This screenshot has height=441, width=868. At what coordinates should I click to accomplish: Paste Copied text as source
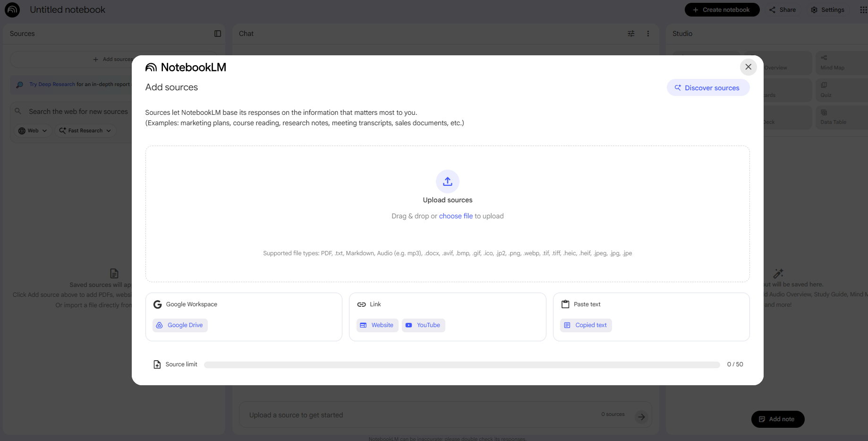586,325
